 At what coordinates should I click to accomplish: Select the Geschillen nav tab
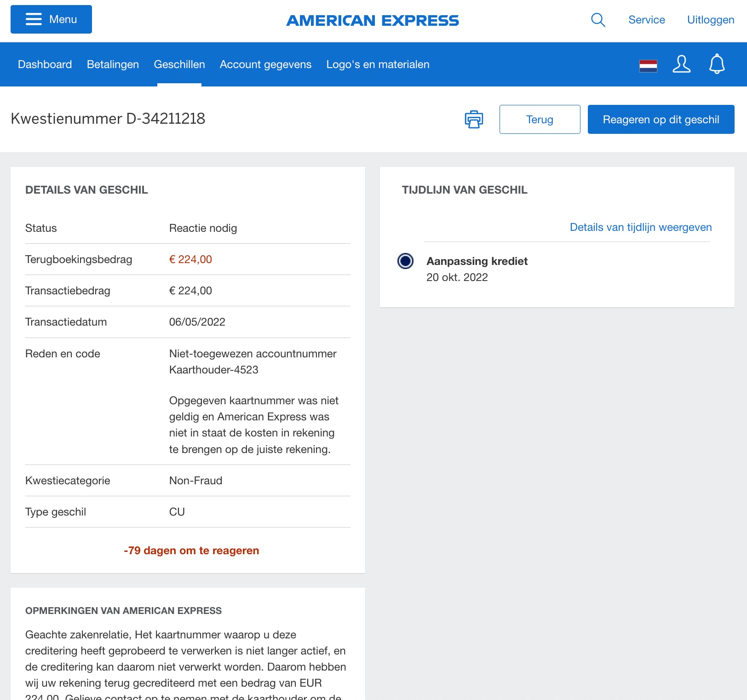[179, 64]
